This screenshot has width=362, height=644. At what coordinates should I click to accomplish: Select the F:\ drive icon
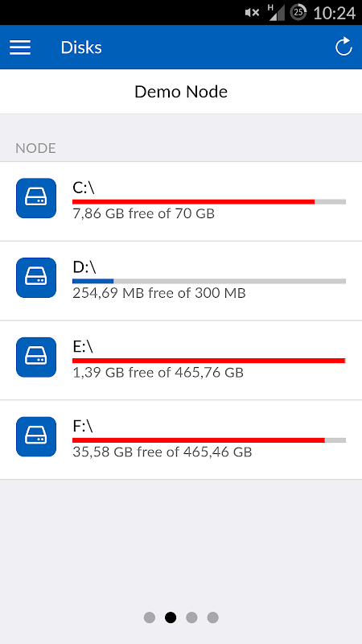tap(36, 436)
